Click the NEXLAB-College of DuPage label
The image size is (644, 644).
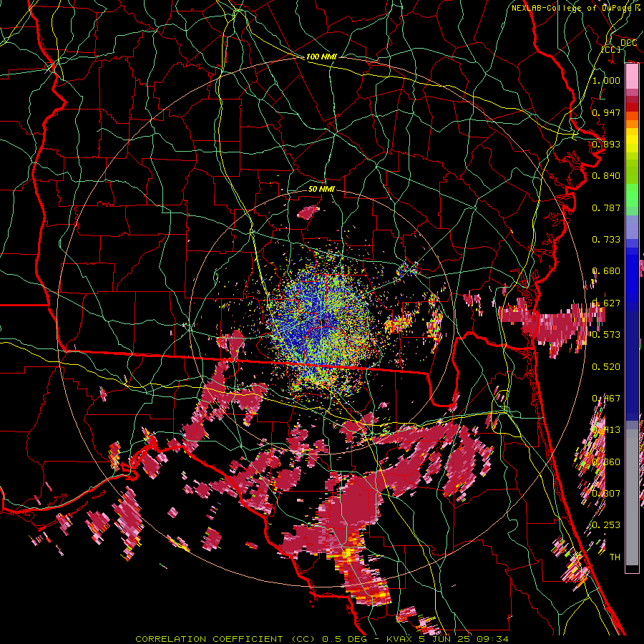573,8
